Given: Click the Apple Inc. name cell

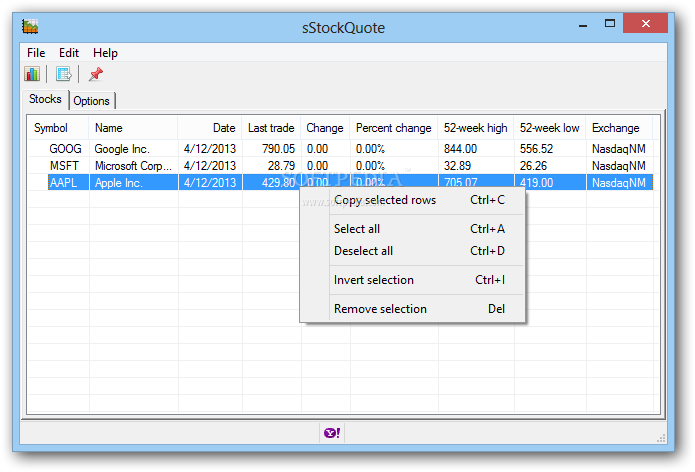Looking at the screenshot, I should click(x=118, y=183).
